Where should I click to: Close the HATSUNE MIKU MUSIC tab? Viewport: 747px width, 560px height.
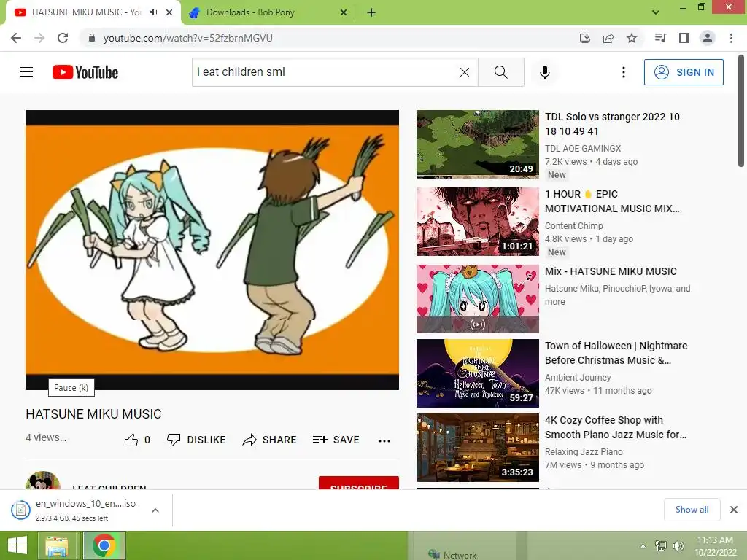click(x=169, y=12)
